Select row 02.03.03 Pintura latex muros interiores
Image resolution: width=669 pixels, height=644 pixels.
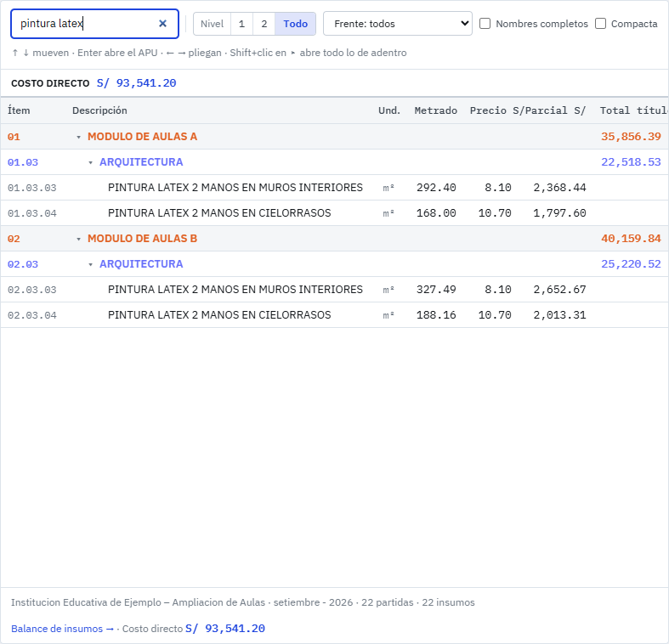tap(335, 290)
